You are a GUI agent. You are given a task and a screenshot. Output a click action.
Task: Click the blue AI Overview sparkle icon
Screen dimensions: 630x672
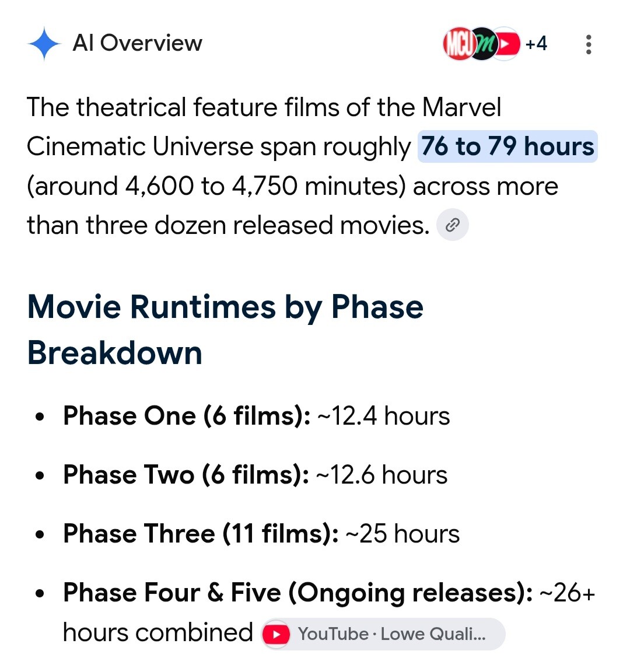tap(44, 43)
